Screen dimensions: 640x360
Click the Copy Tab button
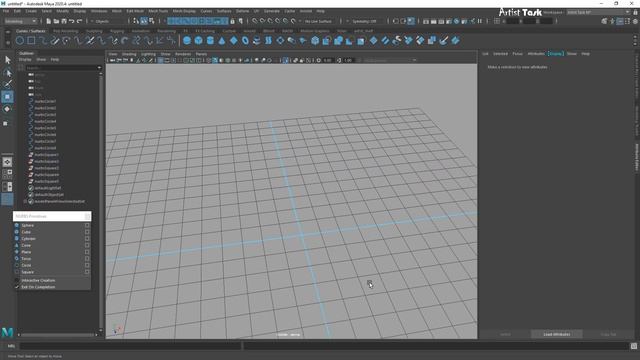(x=608, y=334)
